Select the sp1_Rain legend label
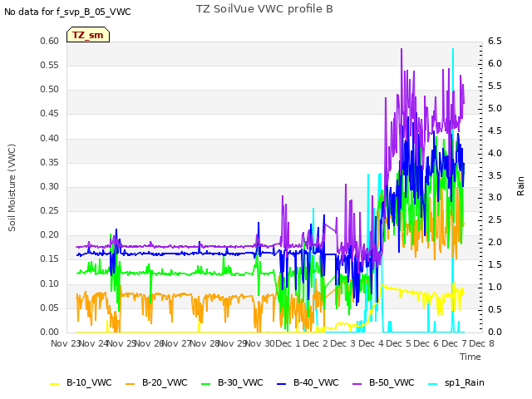 (x=465, y=382)
